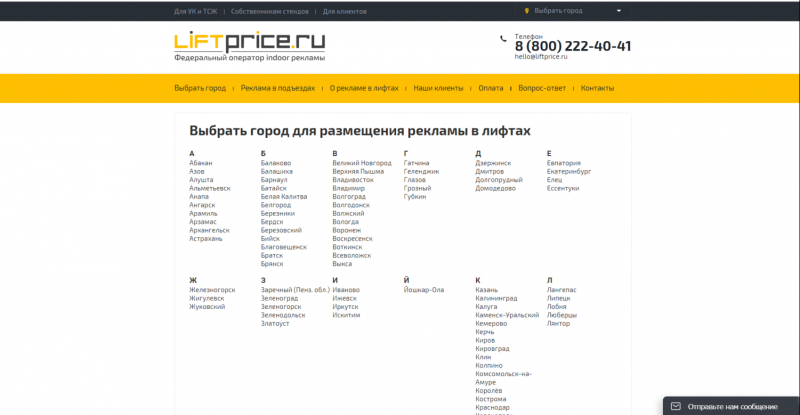Select city Белгород
Viewport: 800px width, 415px height.
pyautogui.click(x=276, y=205)
